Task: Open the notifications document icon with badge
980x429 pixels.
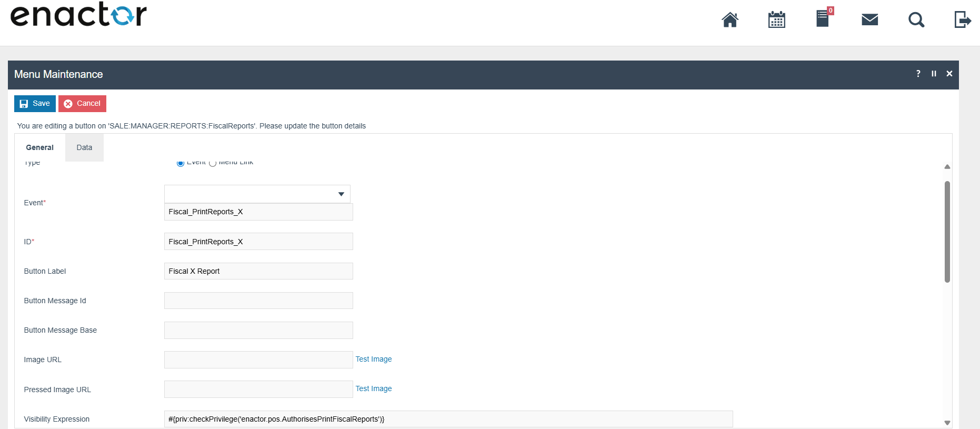Action: (823, 19)
